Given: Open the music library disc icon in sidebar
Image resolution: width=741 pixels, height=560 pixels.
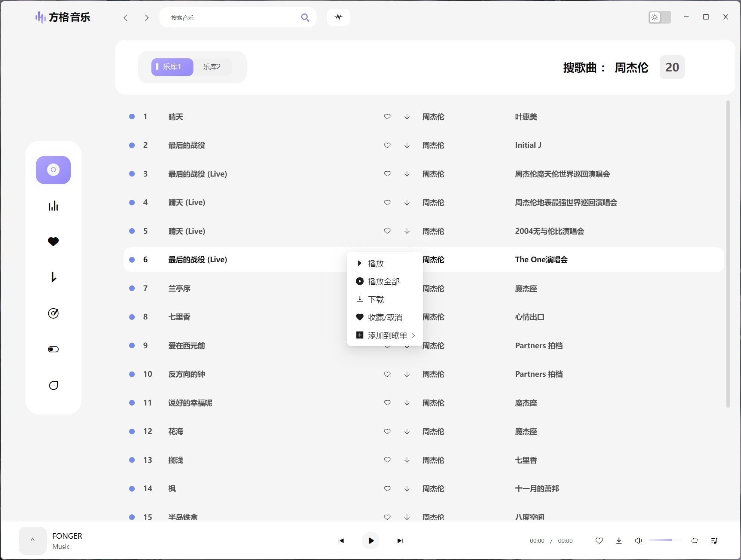Looking at the screenshot, I should (53, 170).
